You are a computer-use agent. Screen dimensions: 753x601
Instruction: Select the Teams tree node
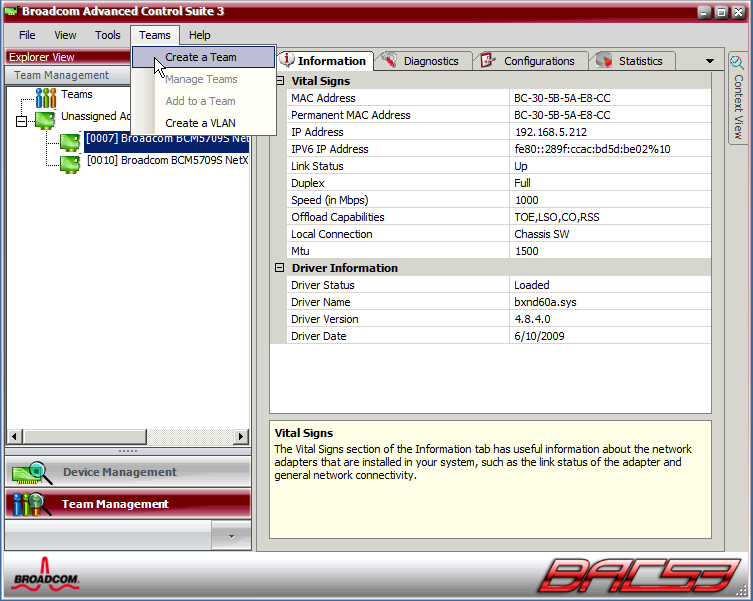77,94
